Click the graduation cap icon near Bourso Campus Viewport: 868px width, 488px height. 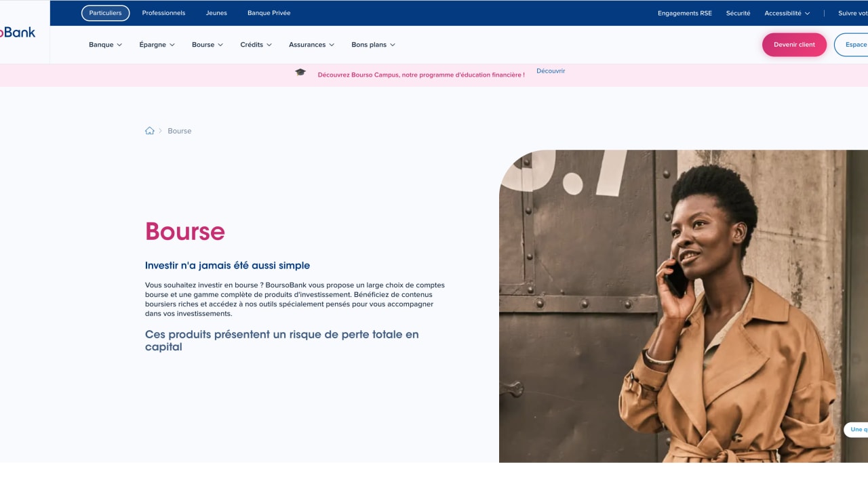pos(300,71)
